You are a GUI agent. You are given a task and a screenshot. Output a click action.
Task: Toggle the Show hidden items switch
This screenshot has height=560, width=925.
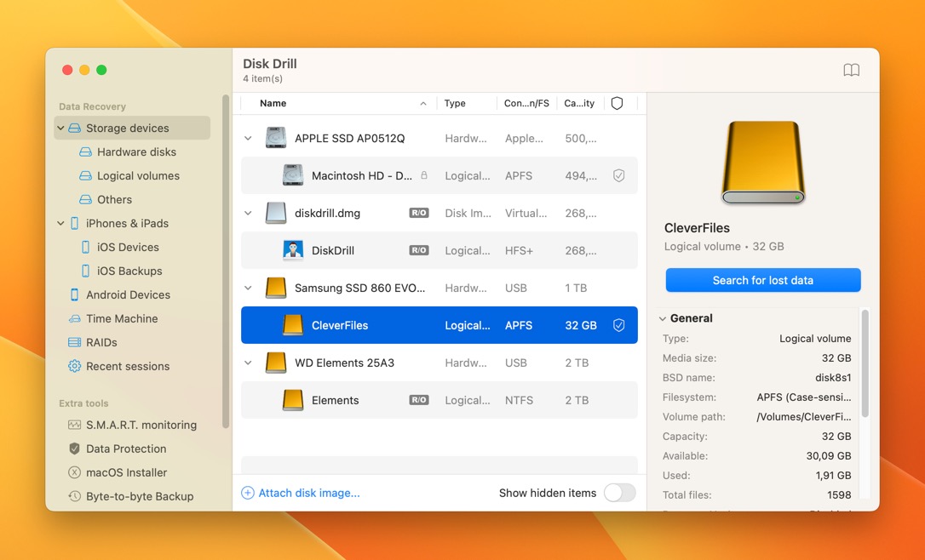[x=619, y=493]
